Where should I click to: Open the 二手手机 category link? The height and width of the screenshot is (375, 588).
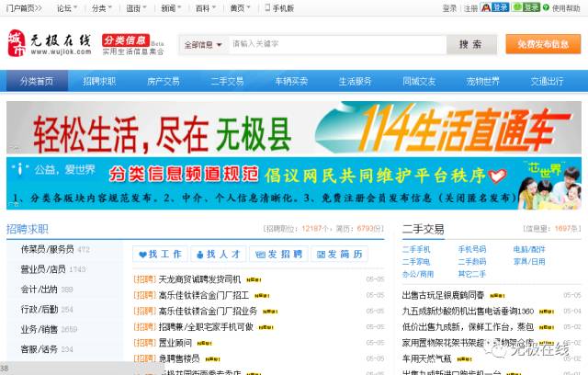tap(416, 249)
